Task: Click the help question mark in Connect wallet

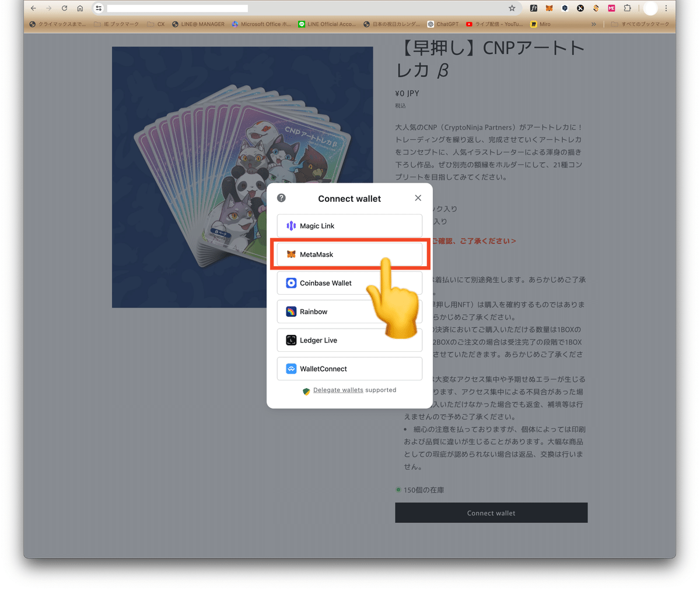Action: coord(281,198)
